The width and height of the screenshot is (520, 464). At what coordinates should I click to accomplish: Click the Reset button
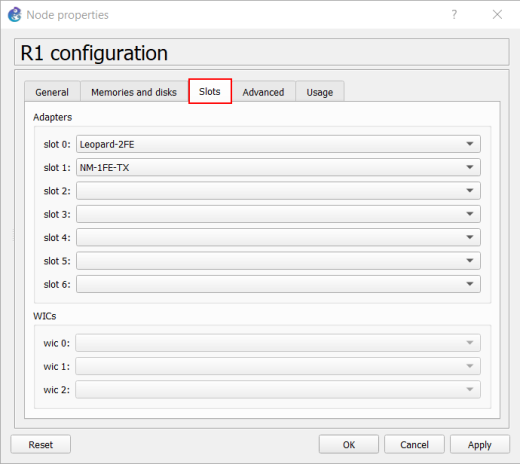(x=41, y=444)
